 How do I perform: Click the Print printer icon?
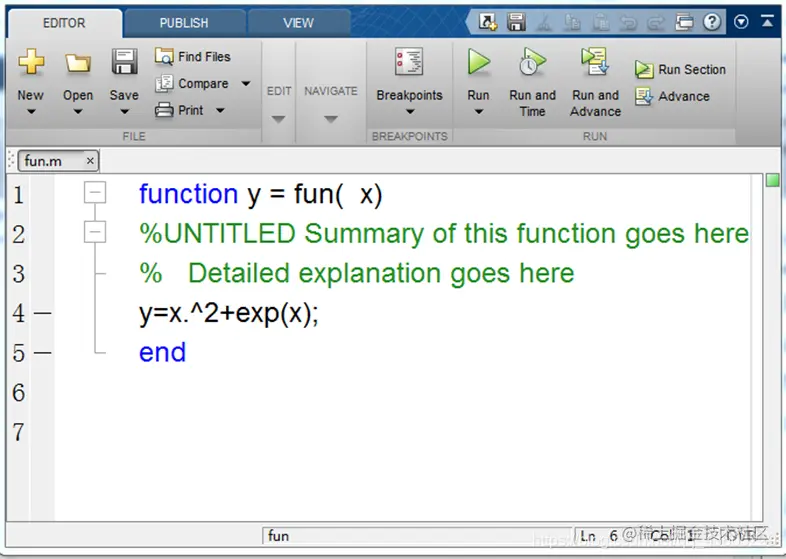click(x=164, y=110)
